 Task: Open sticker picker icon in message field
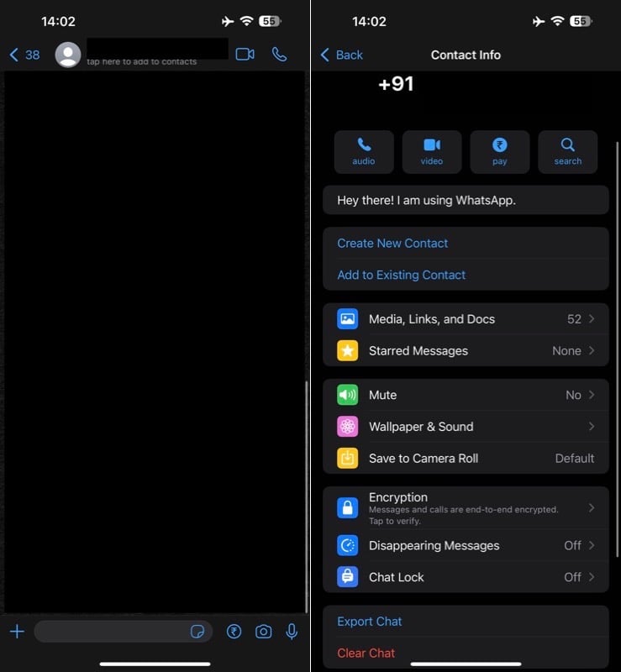coord(197,632)
